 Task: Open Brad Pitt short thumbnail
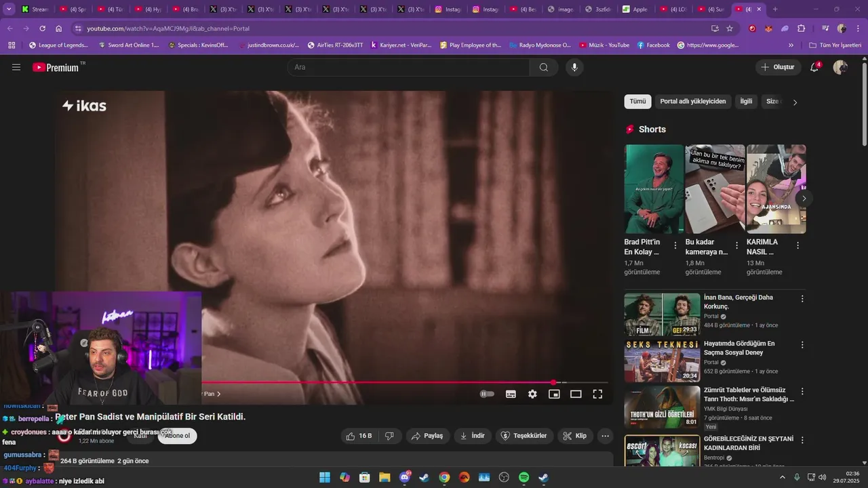[654, 189]
